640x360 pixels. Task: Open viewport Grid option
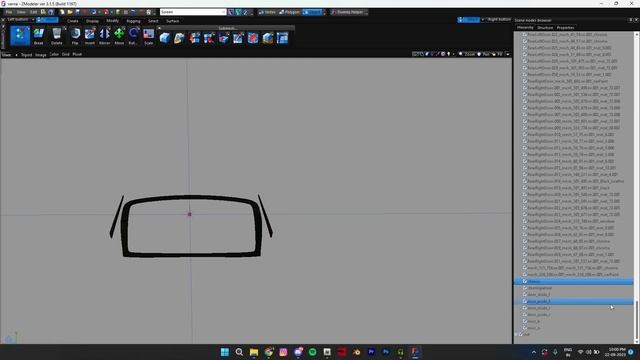point(65,54)
